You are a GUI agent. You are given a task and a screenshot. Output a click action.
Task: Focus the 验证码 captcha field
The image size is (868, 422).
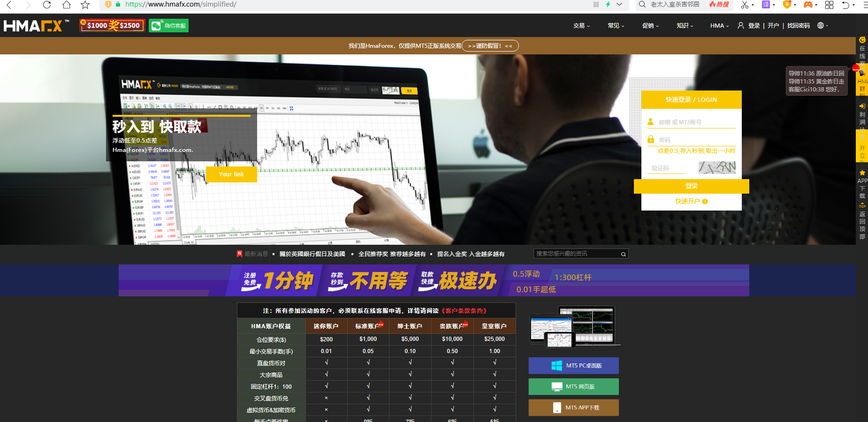point(666,168)
